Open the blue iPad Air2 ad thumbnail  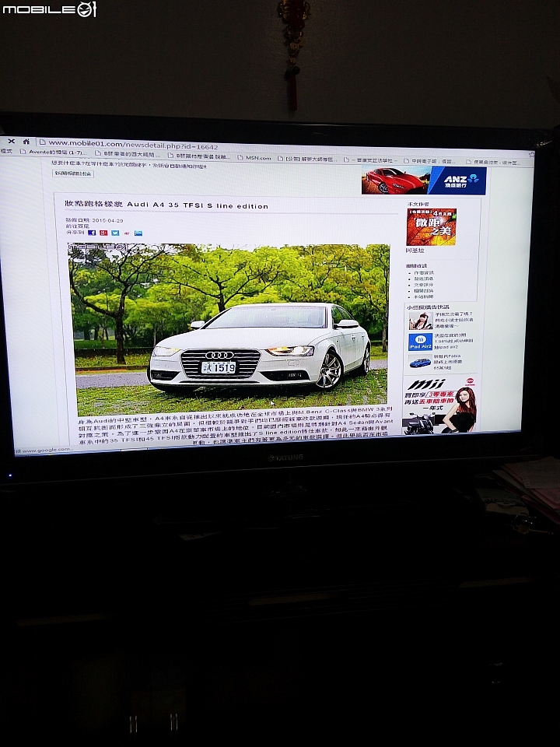420,342
